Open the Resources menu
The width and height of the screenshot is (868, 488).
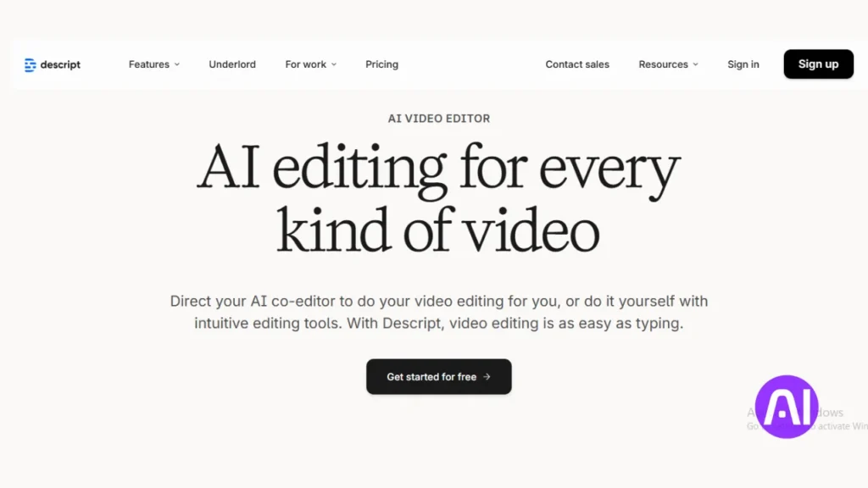pyautogui.click(x=663, y=64)
